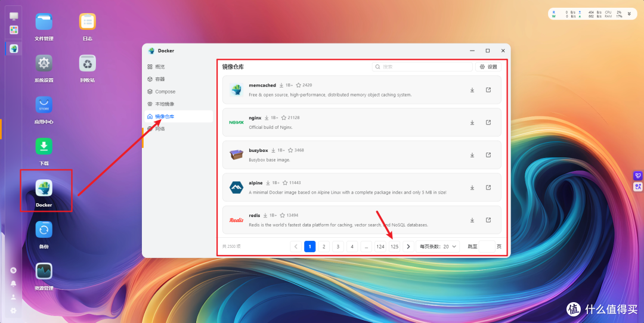Launch 应用中心 store icon
644x323 pixels.
coord(44,105)
